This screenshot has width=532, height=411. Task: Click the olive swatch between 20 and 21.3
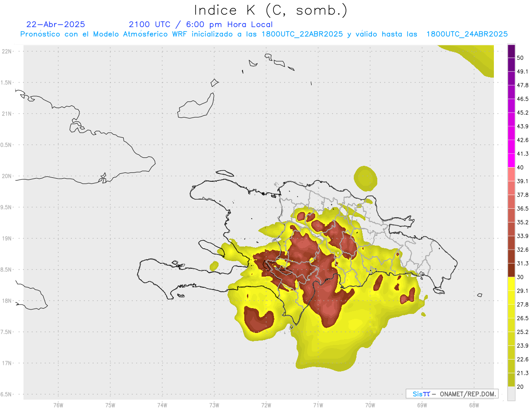click(511, 380)
